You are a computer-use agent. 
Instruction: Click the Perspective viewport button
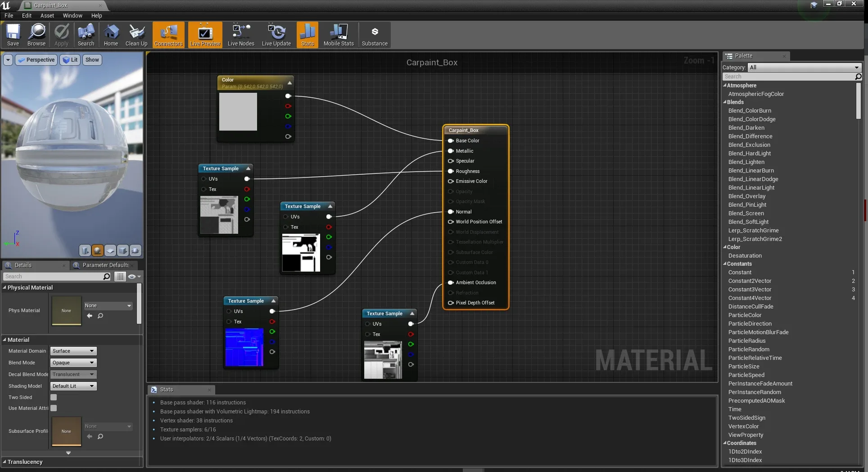click(36, 60)
